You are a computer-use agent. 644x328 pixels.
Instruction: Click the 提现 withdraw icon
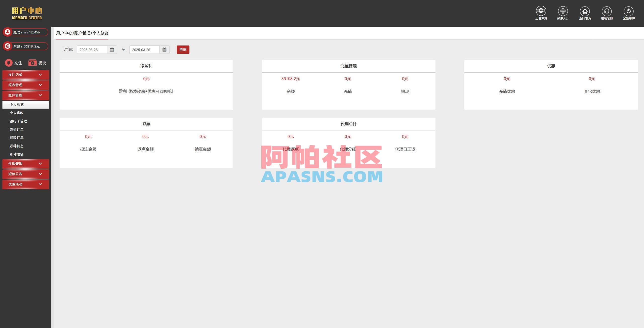point(32,63)
